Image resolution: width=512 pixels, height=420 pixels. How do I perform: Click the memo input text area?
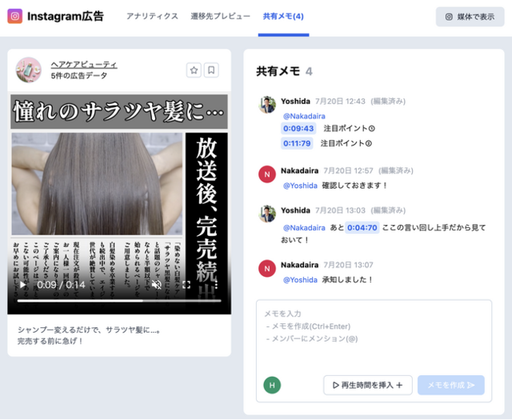pyautogui.click(x=374, y=336)
